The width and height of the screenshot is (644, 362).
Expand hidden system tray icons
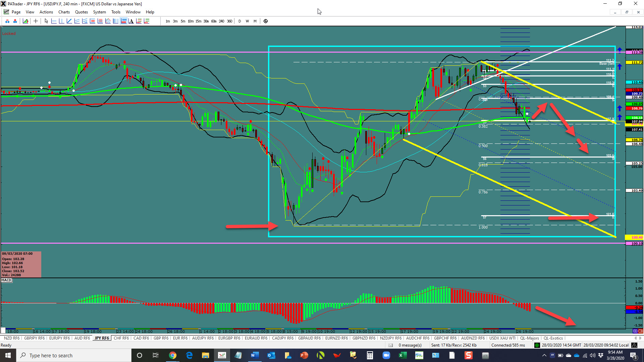pos(544,355)
